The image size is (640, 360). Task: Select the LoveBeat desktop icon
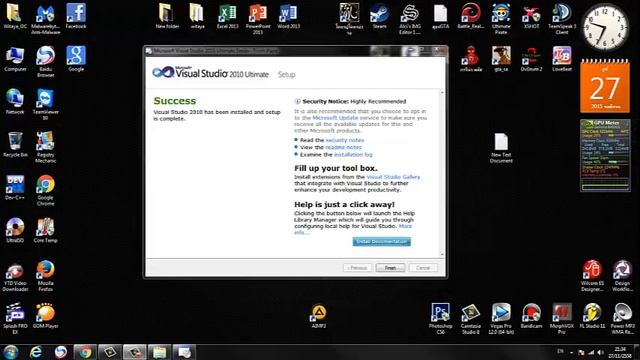562,59
